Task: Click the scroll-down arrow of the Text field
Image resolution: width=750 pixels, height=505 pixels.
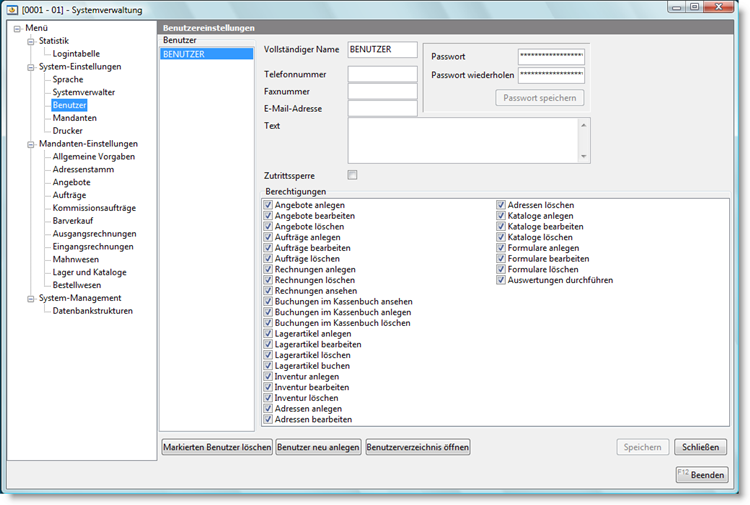Action: coord(584,156)
